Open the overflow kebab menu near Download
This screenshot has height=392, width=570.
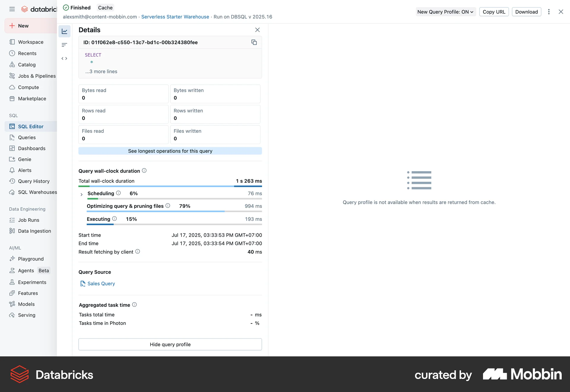pos(549,12)
